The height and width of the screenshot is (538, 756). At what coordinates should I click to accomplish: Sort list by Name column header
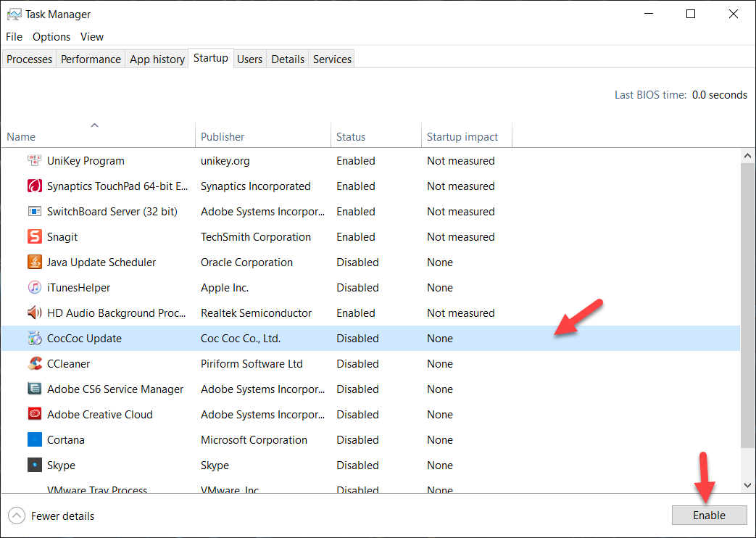click(x=22, y=137)
